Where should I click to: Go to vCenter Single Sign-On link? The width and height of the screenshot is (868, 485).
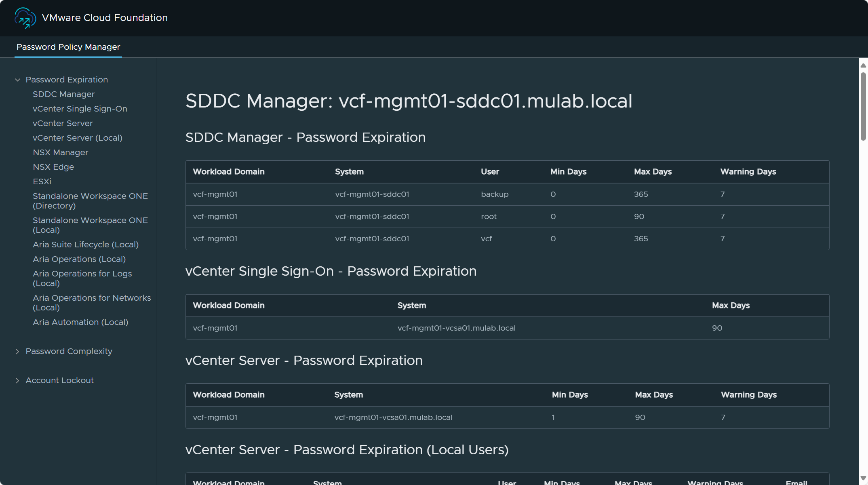point(80,109)
